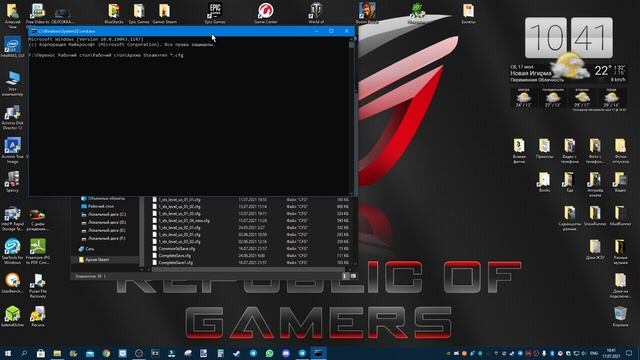Switch Explorer to large icons view button

tap(353, 276)
